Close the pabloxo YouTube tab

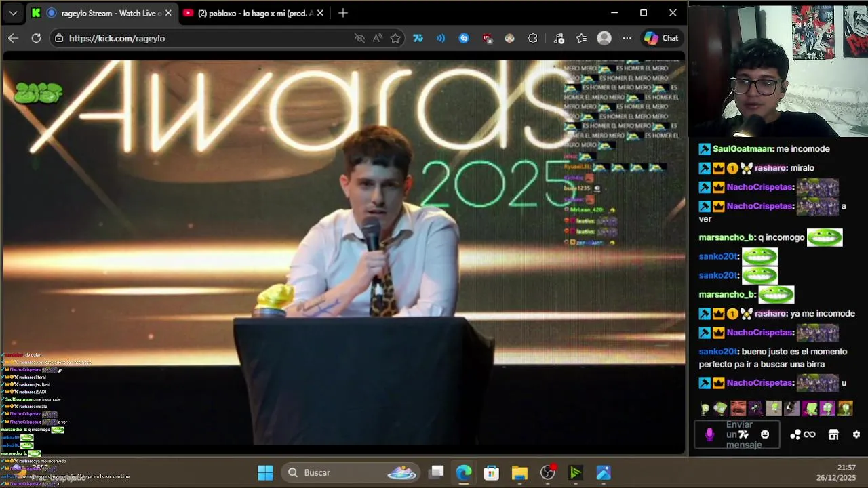(x=320, y=13)
